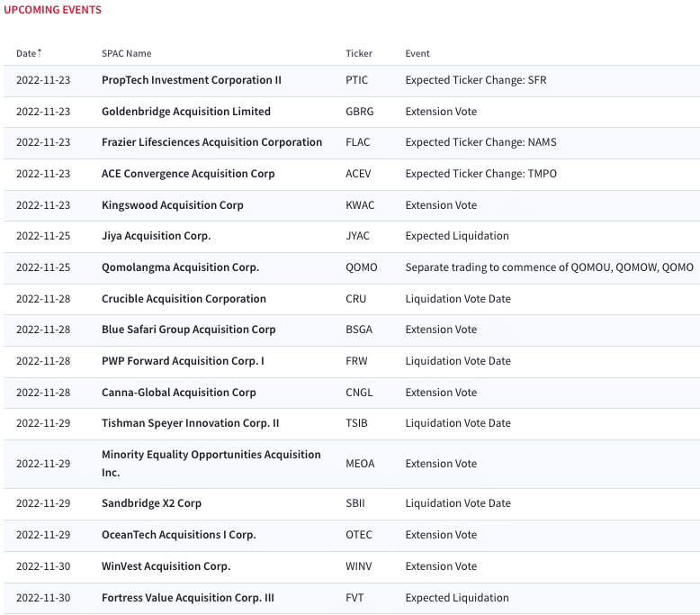Click 'Expected Ticker Change: NAMS' event text
This screenshot has height=615, width=700.
click(480, 142)
